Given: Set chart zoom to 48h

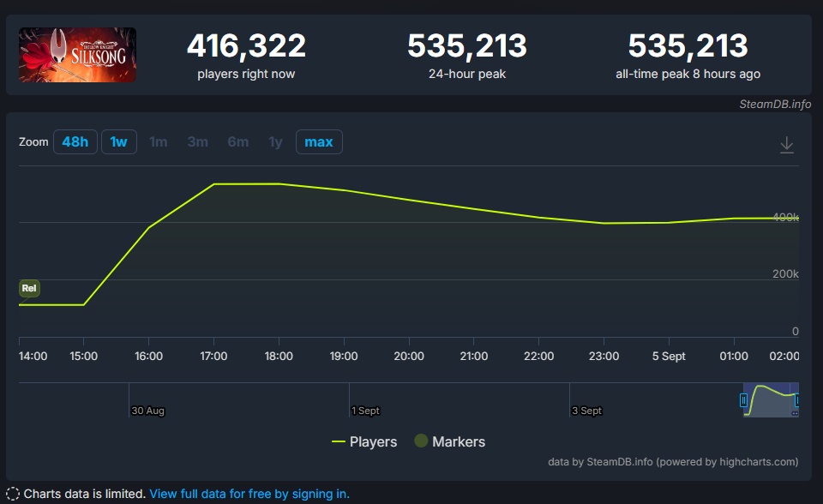Looking at the screenshot, I should point(75,141).
